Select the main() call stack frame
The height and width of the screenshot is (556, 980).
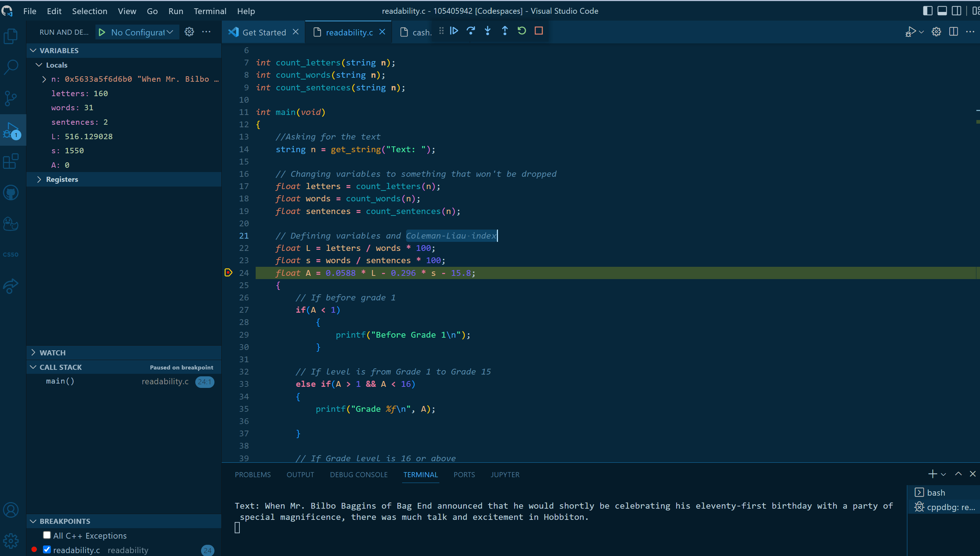tap(60, 381)
